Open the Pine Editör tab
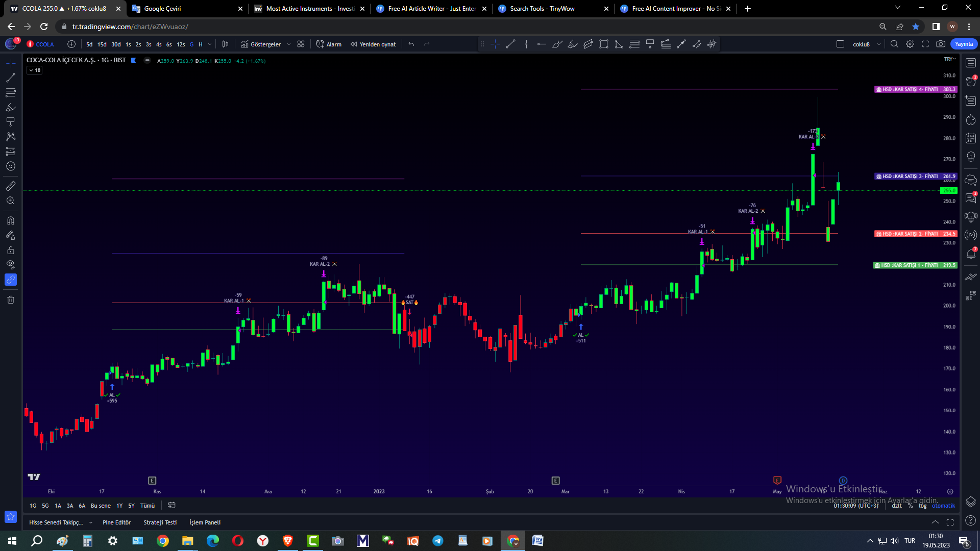980x551 pixels. click(x=116, y=522)
